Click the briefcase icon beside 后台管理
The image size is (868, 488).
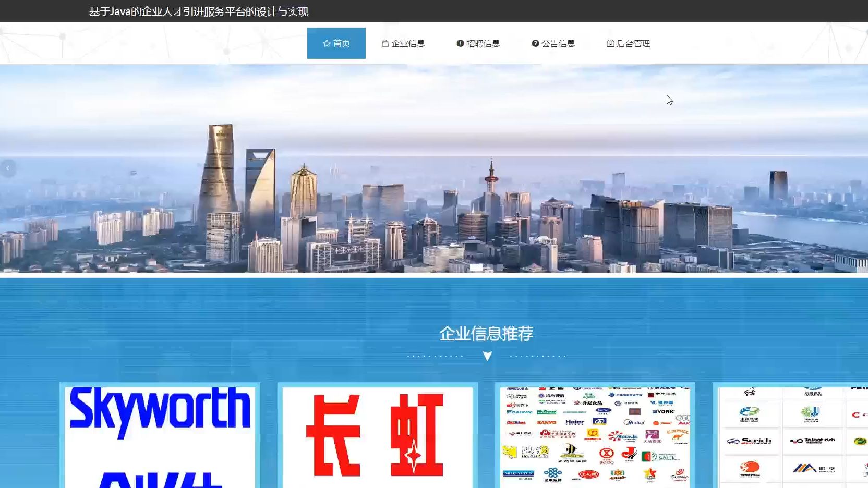tap(610, 43)
